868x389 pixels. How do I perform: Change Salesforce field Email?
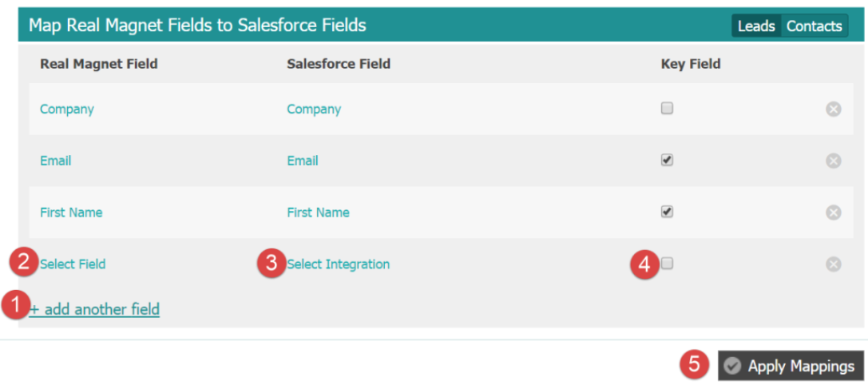[303, 161]
